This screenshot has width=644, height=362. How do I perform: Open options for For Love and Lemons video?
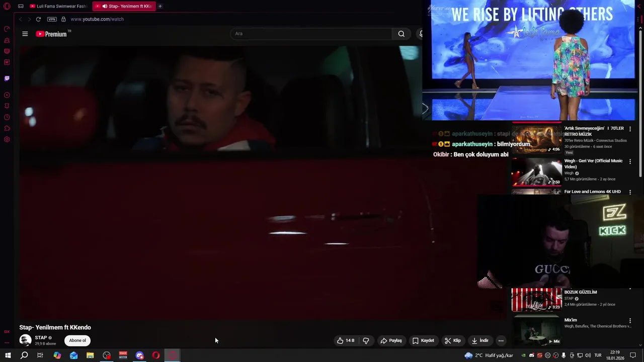630,192
